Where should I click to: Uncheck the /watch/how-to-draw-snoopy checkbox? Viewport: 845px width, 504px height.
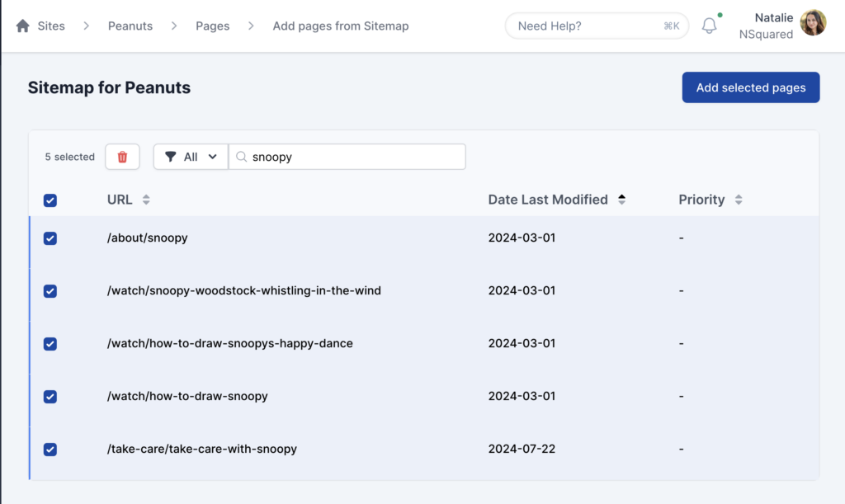pos(50,397)
